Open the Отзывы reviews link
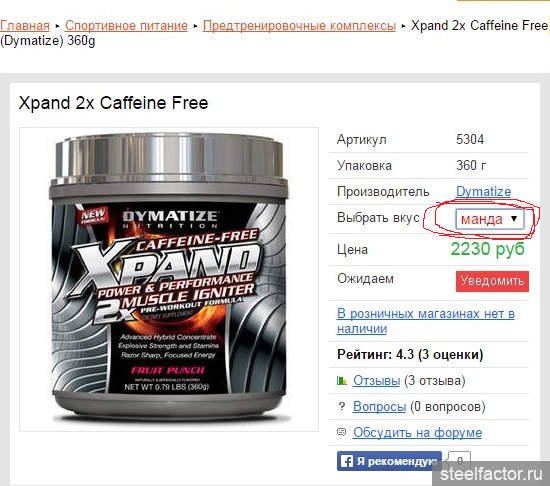The image size is (550, 486). click(x=376, y=380)
